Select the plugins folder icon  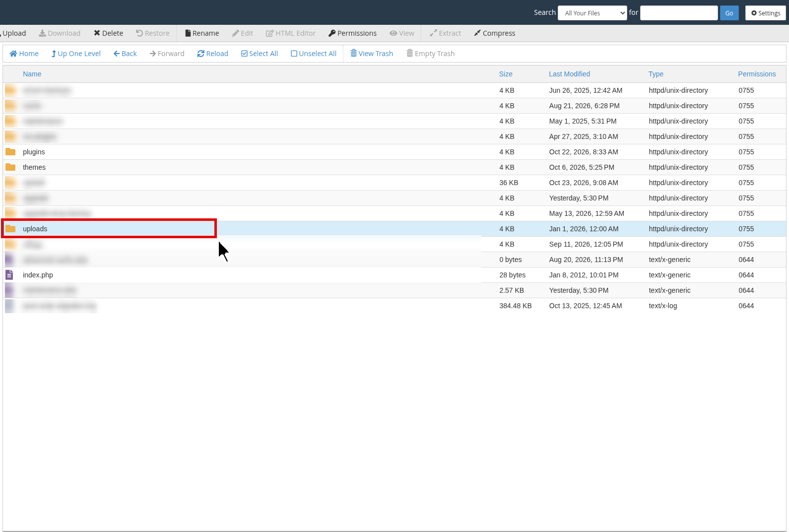tap(10, 152)
